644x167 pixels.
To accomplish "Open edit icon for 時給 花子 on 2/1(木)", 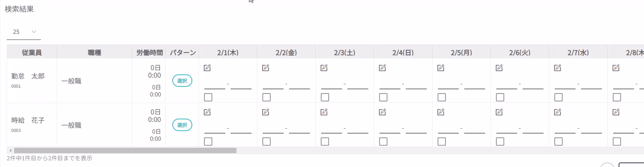I will 207,112.
